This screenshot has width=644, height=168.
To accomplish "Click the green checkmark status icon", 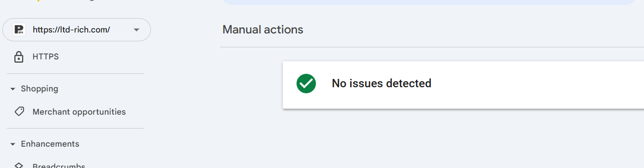I will (x=306, y=84).
